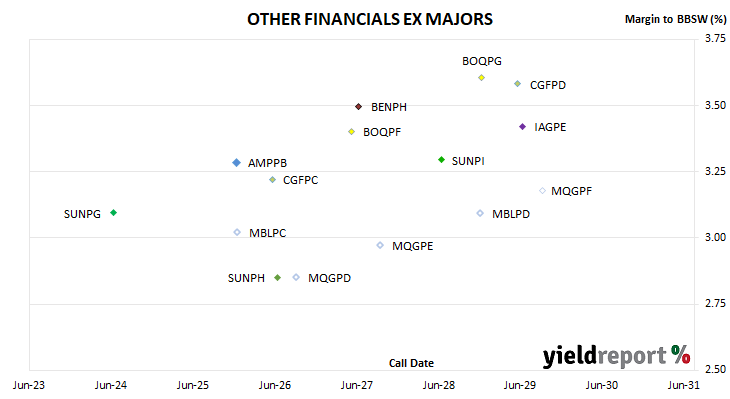This screenshot has height=399, width=730.
Task: Click the MQGPE data label
Action: point(412,246)
